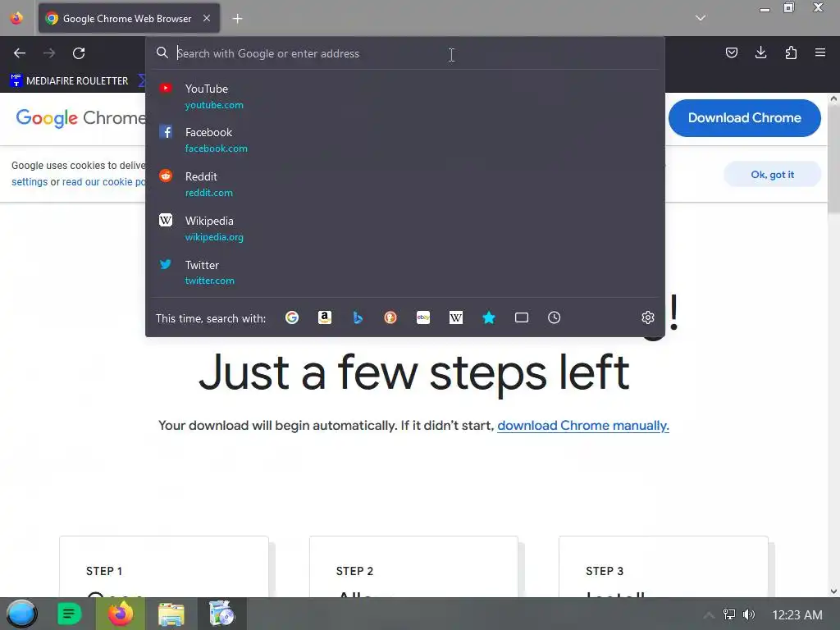The height and width of the screenshot is (630, 840).
Task: Choose Wikipedia suggestion in dropdown
Action: coord(405,228)
